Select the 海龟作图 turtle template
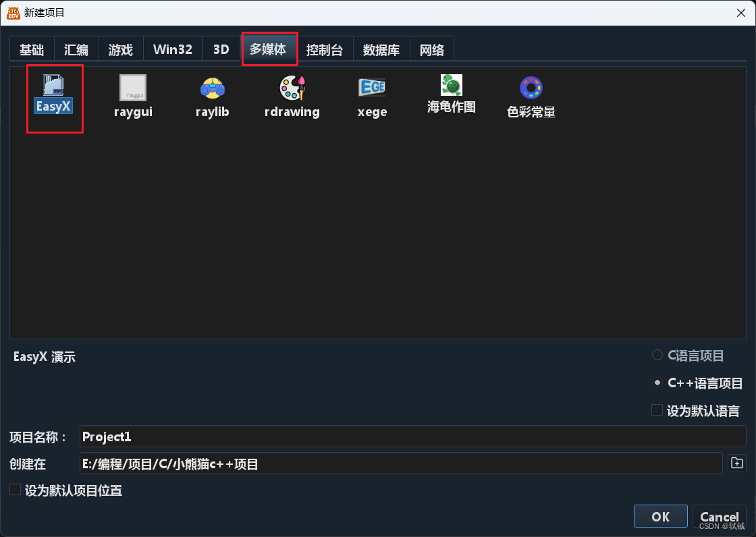The width and height of the screenshot is (756, 537). (x=452, y=85)
